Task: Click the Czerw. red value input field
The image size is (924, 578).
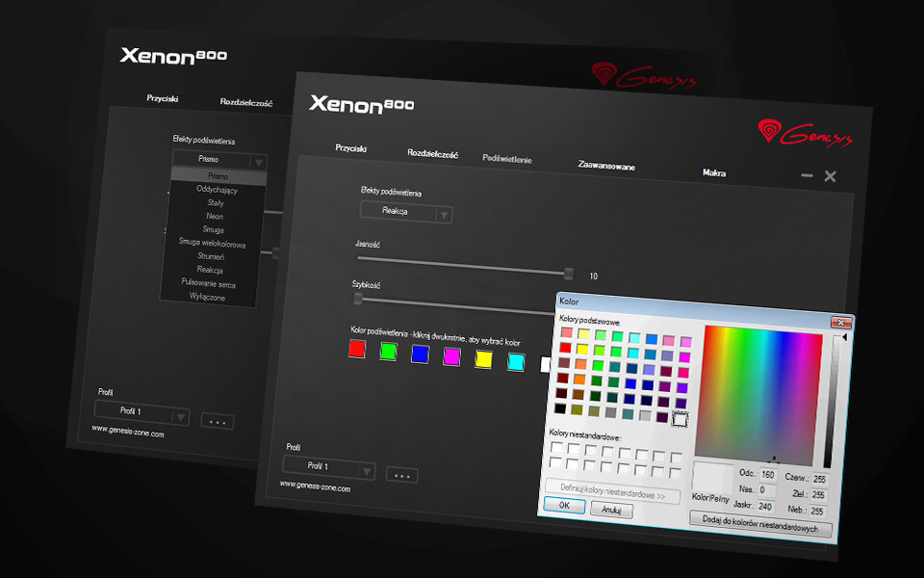Action: 819,479
